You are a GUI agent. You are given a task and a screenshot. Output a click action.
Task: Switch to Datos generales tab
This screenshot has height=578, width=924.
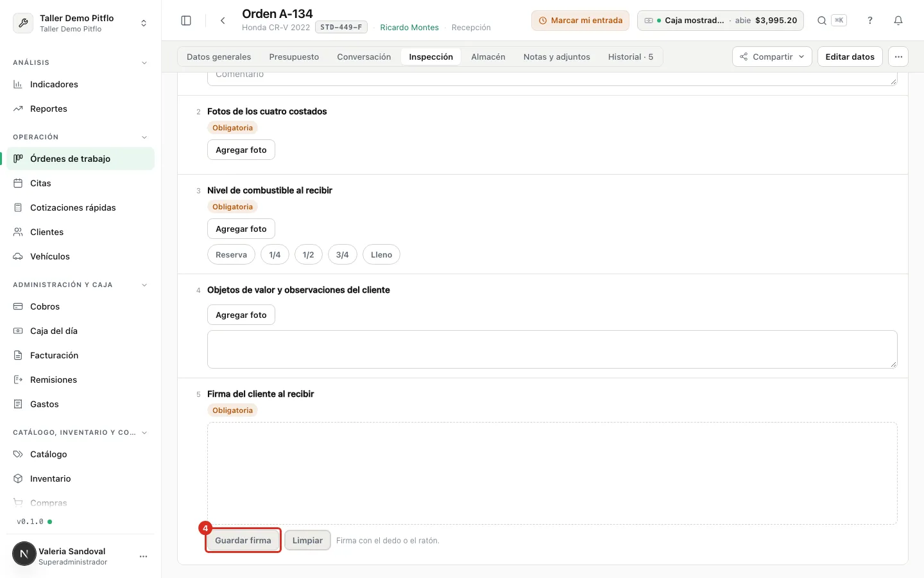pyautogui.click(x=219, y=57)
